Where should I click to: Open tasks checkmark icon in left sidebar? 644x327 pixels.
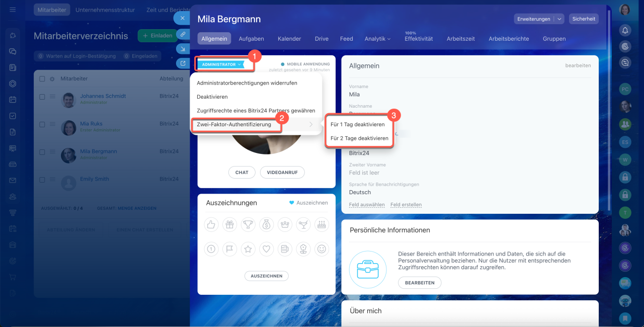pos(13,116)
